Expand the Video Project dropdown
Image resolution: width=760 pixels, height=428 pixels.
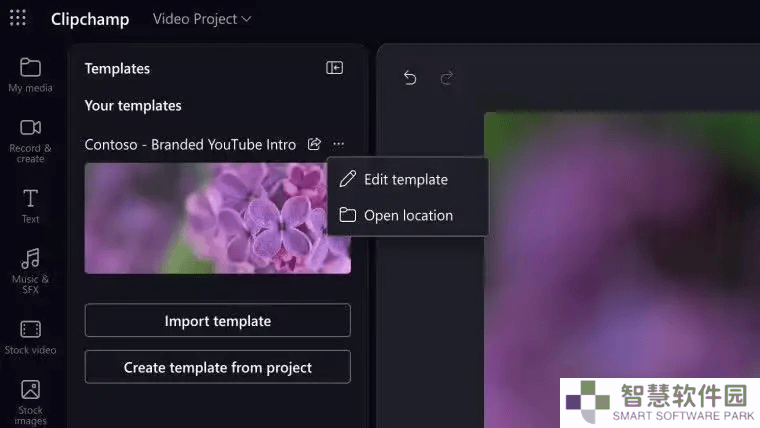[x=202, y=19]
